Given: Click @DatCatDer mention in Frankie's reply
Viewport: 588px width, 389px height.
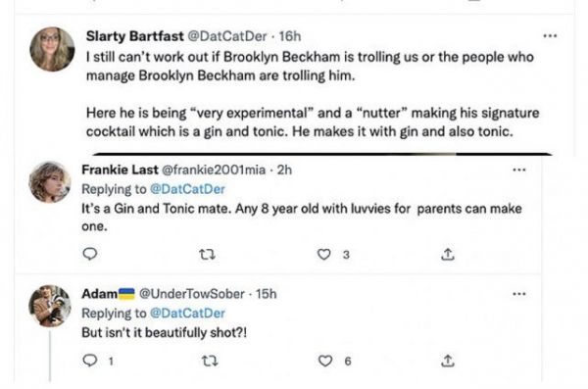Looking at the screenshot, I should 187,189.
